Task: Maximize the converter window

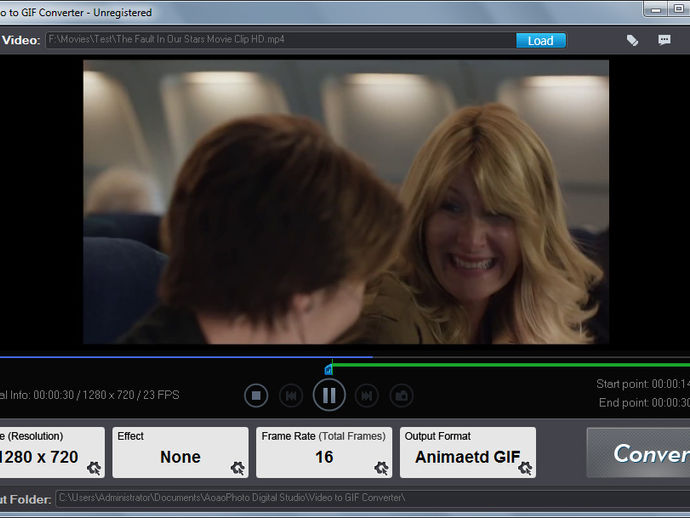Action: 679,9
